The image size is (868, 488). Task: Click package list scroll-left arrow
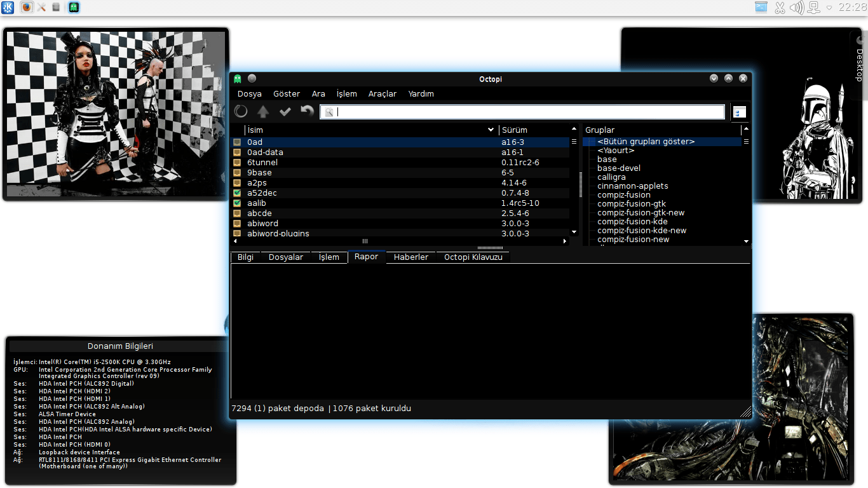(235, 241)
